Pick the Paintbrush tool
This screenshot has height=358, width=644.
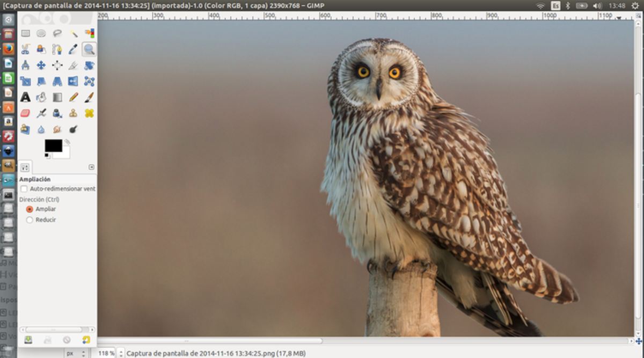pos(89,97)
